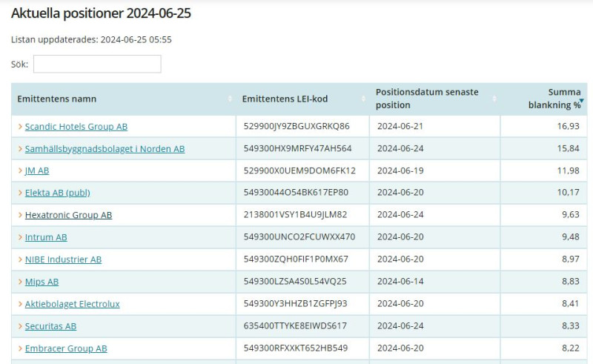Expand the Samhällsbyggnadsbolaget i Norden AB row

21,149
